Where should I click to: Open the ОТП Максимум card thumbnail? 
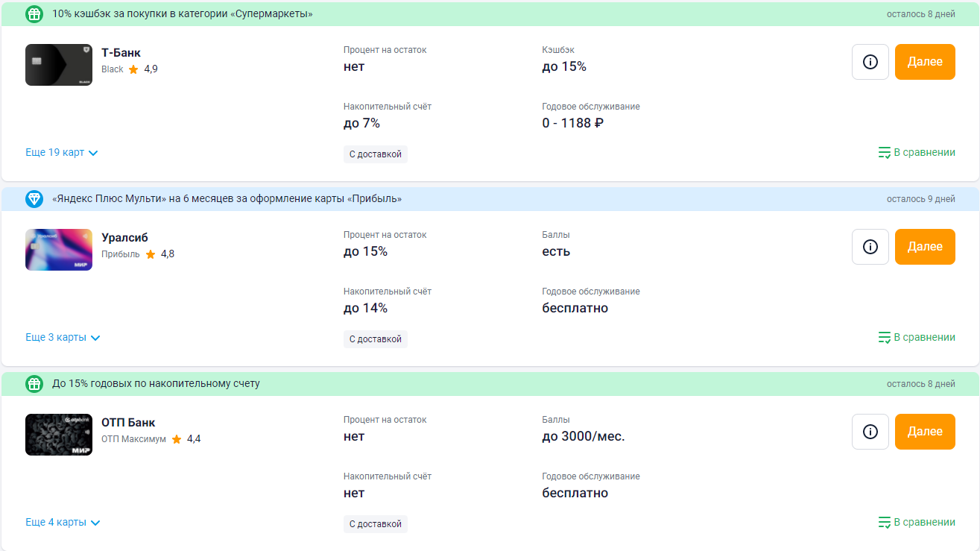click(x=59, y=435)
